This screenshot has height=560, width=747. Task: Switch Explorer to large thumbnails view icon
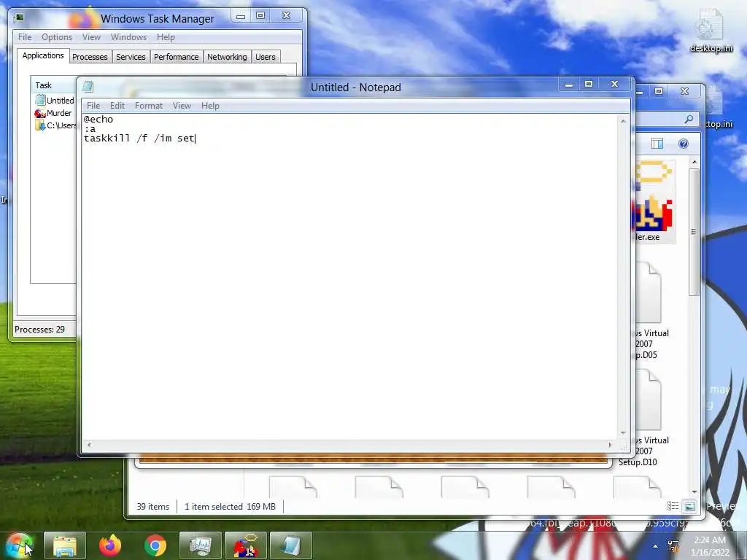689,506
